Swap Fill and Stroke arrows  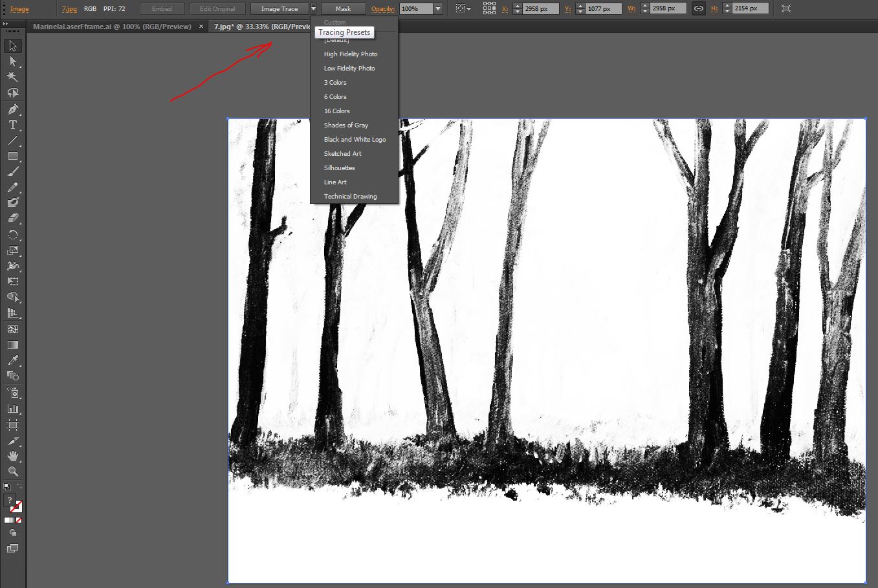[19, 486]
